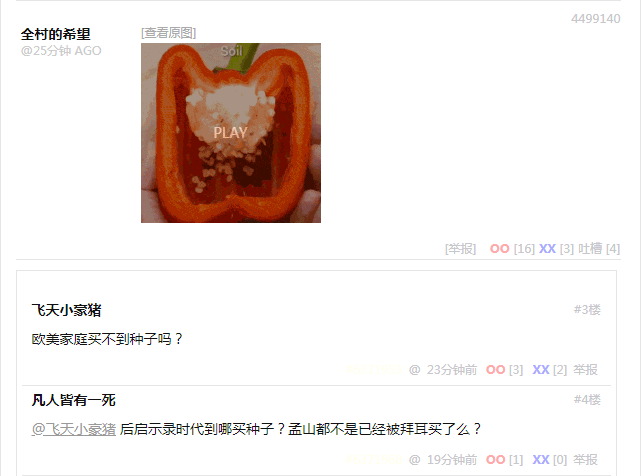The height and width of the screenshot is (476, 641).
Task: Vote XX on 凡人皆有一死's comment
Action: (x=541, y=460)
